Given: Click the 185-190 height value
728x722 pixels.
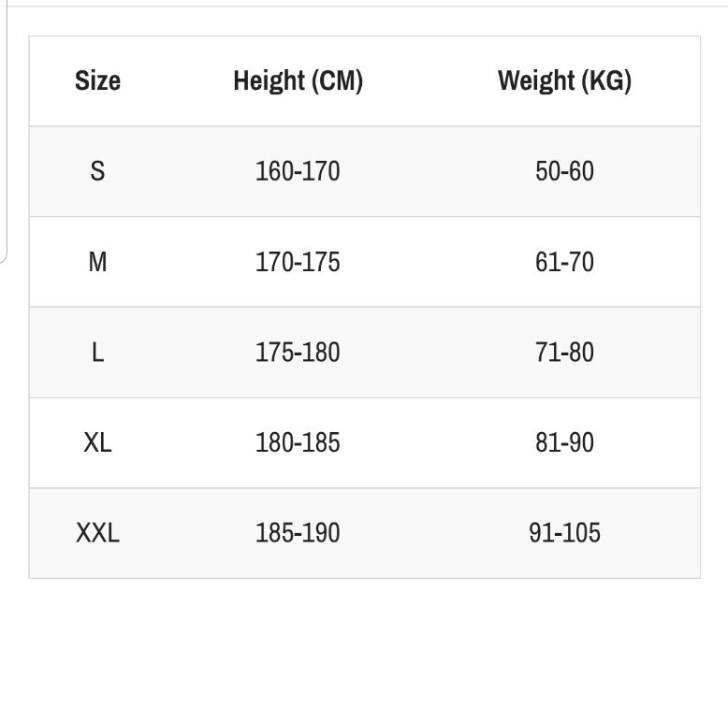Looking at the screenshot, I should [x=298, y=533].
